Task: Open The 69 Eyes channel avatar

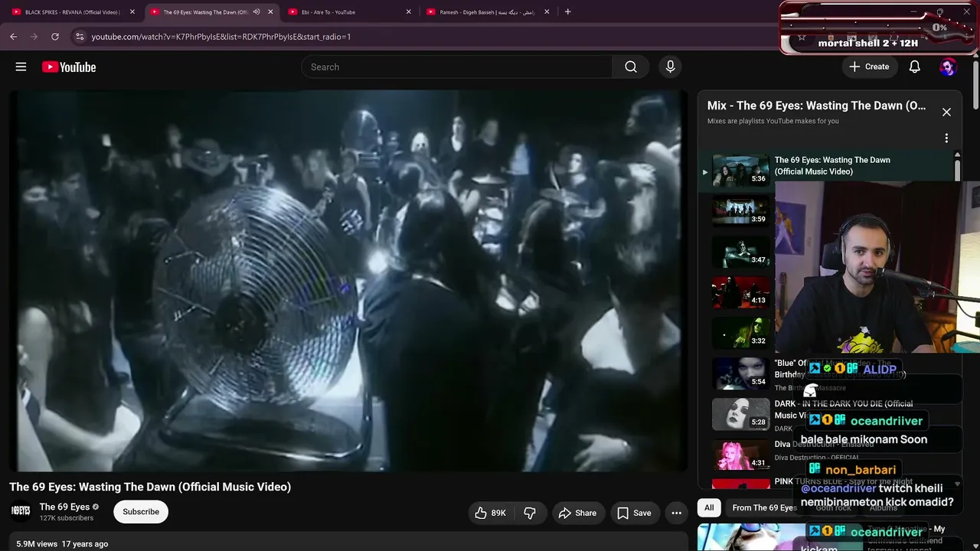Action: [x=21, y=511]
